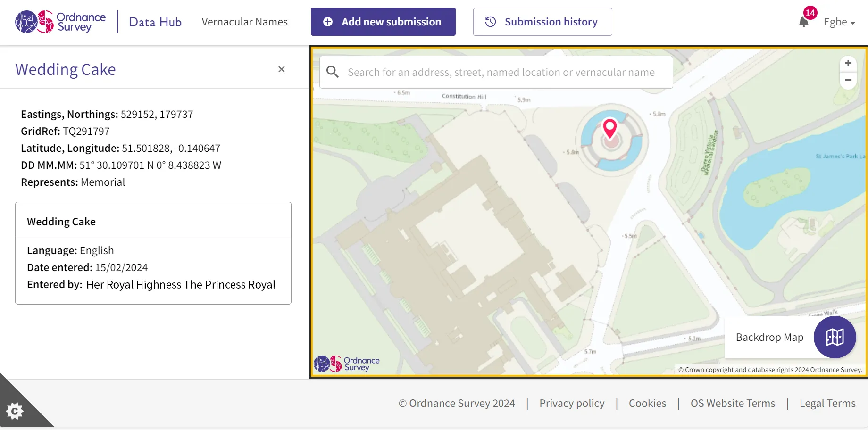The width and height of the screenshot is (868, 430).
Task: Click the Wedding Cake panel title
Action: (66, 69)
